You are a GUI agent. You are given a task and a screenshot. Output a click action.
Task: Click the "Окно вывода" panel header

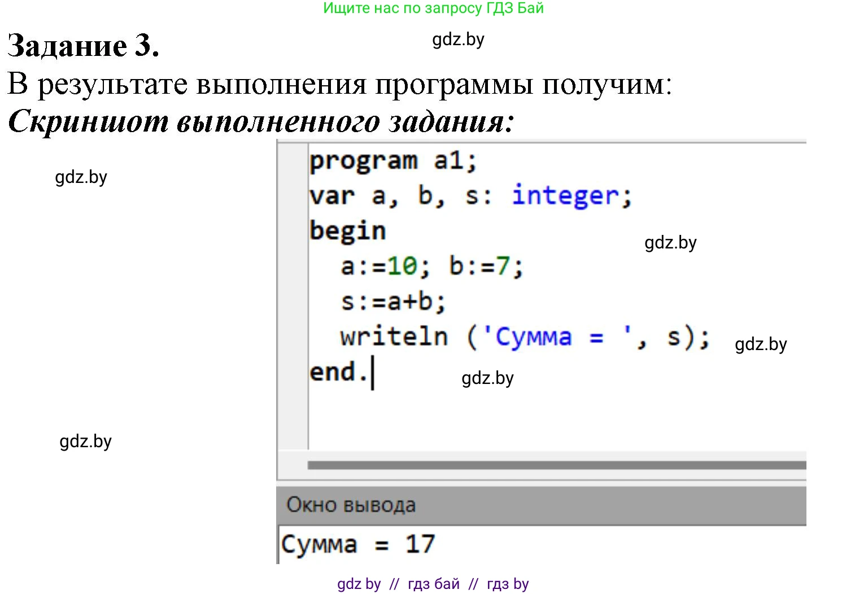point(351,505)
